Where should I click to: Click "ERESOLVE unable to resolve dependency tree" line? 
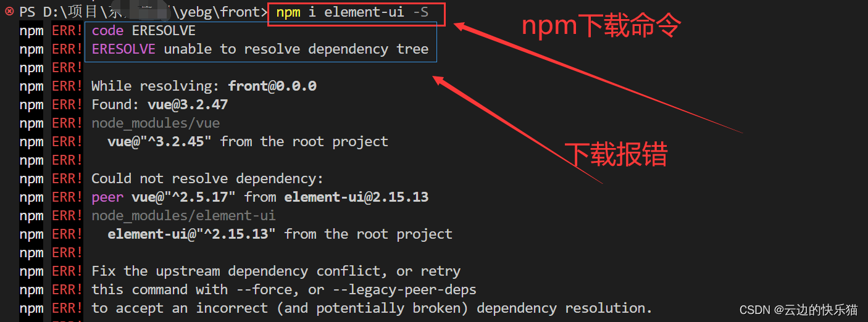[x=260, y=49]
